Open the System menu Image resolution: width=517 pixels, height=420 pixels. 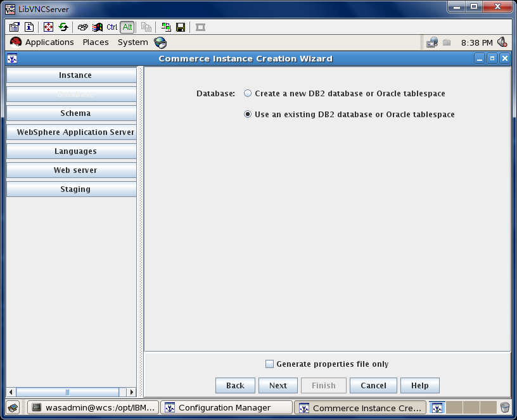[x=133, y=42]
